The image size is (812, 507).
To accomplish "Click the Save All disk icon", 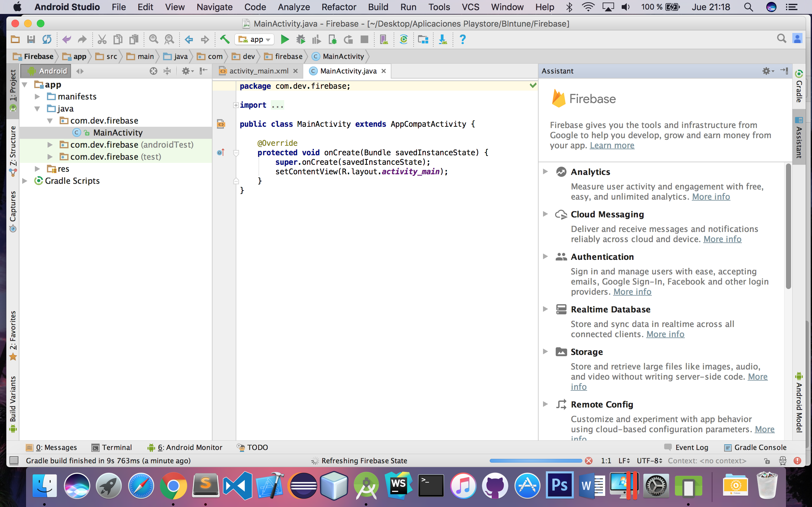I will click(x=31, y=40).
